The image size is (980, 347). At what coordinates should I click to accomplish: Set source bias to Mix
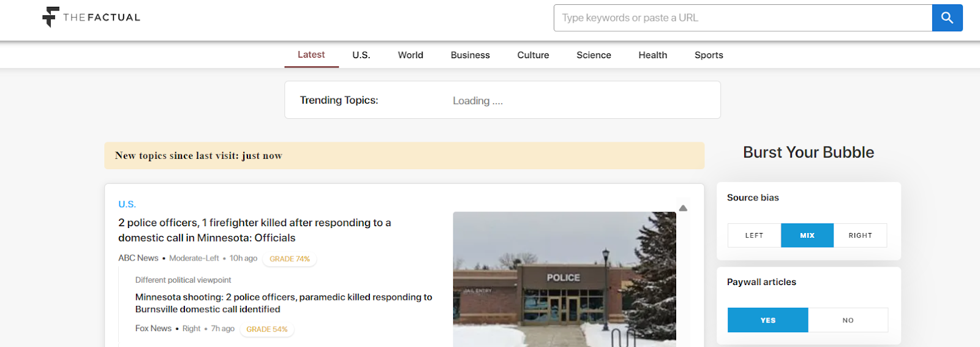[x=807, y=235]
